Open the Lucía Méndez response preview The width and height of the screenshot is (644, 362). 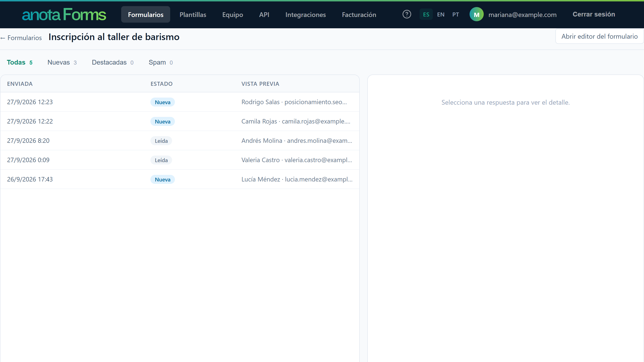click(297, 179)
